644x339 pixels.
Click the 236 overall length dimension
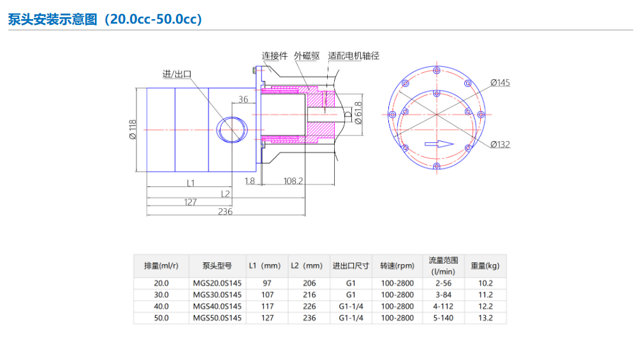point(225,211)
